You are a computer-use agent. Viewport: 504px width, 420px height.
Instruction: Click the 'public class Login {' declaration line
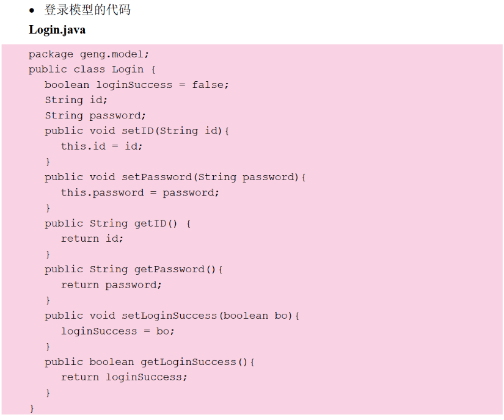tap(92, 70)
